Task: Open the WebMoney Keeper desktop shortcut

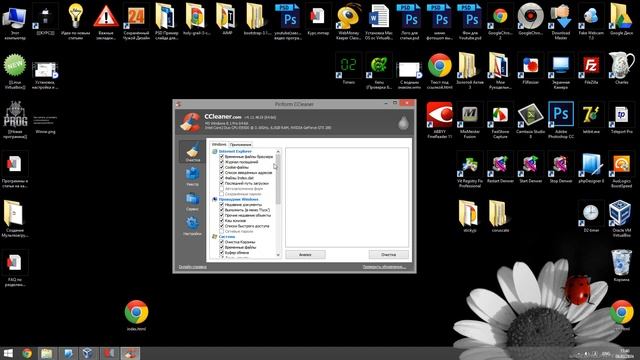Action: pos(349,21)
